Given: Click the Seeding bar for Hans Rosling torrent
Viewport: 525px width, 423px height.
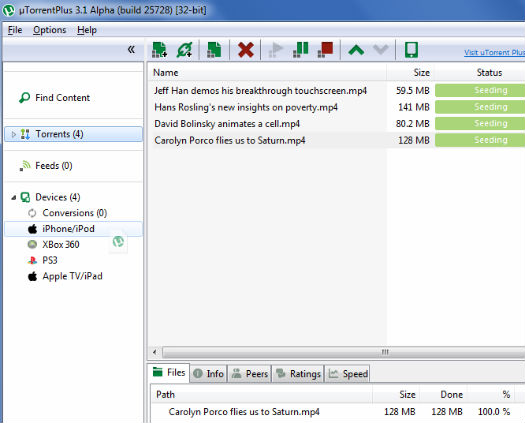Looking at the screenshot, I should [x=480, y=107].
